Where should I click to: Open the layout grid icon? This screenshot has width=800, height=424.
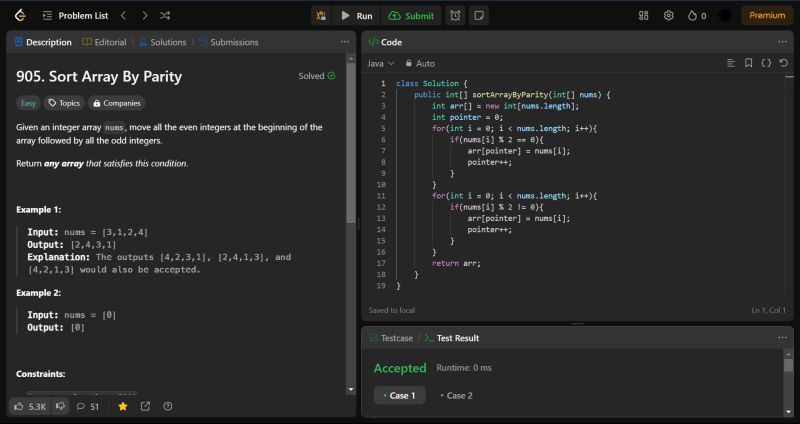(x=643, y=16)
